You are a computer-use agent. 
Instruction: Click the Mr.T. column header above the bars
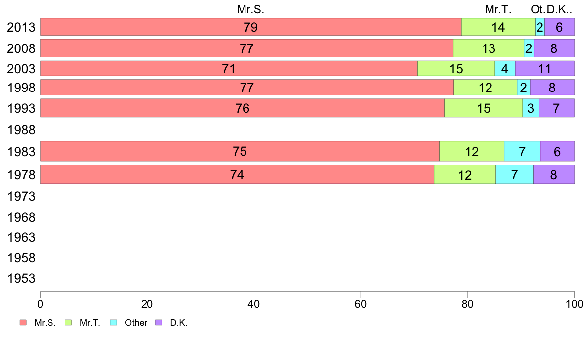click(498, 9)
